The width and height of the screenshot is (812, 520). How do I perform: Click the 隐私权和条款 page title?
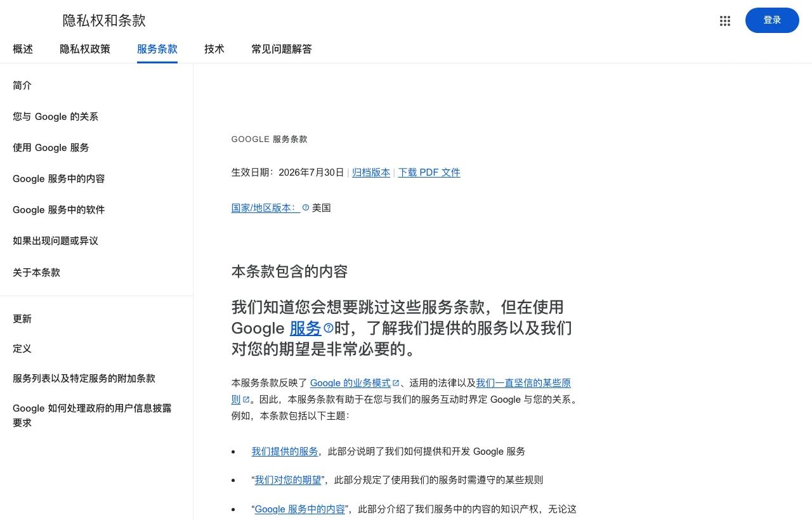coord(104,20)
